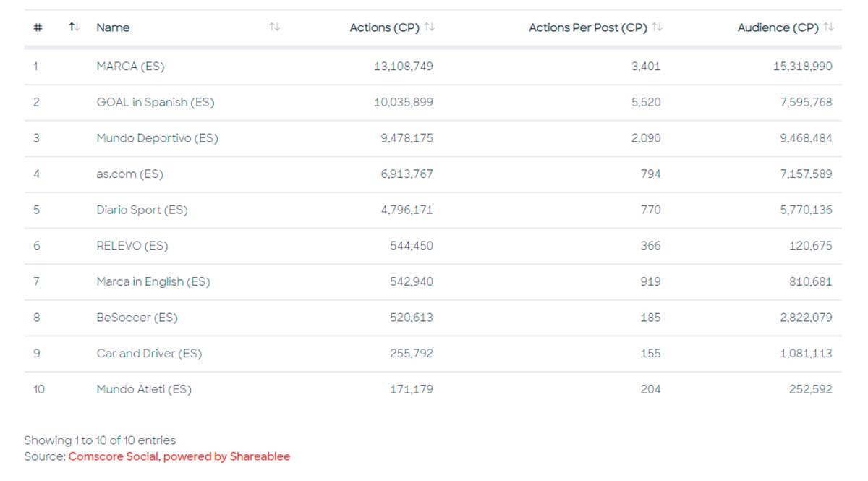Select RELEVO (ES) row
This screenshot has height=481, width=868.
(x=132, y=246)
